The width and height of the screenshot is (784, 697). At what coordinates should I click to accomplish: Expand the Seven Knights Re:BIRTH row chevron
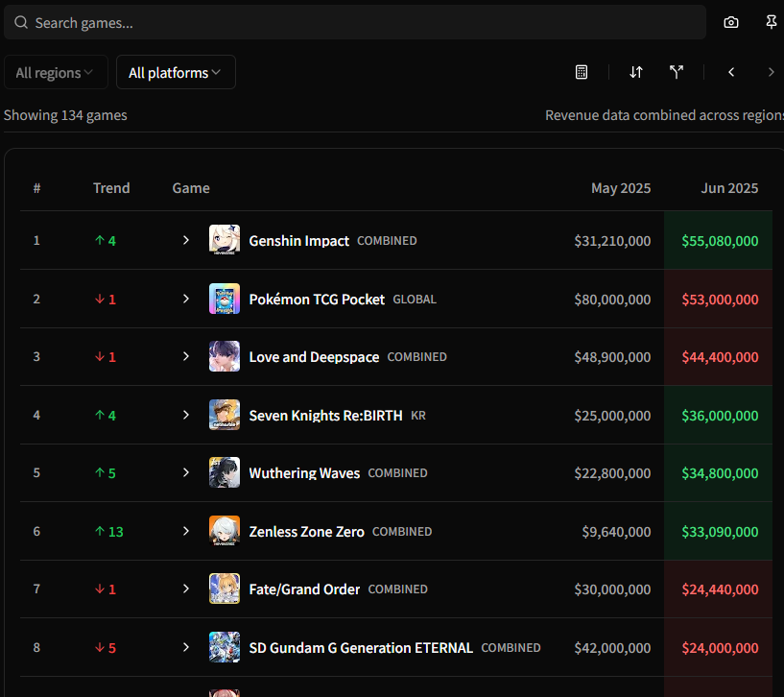point(186,415)
